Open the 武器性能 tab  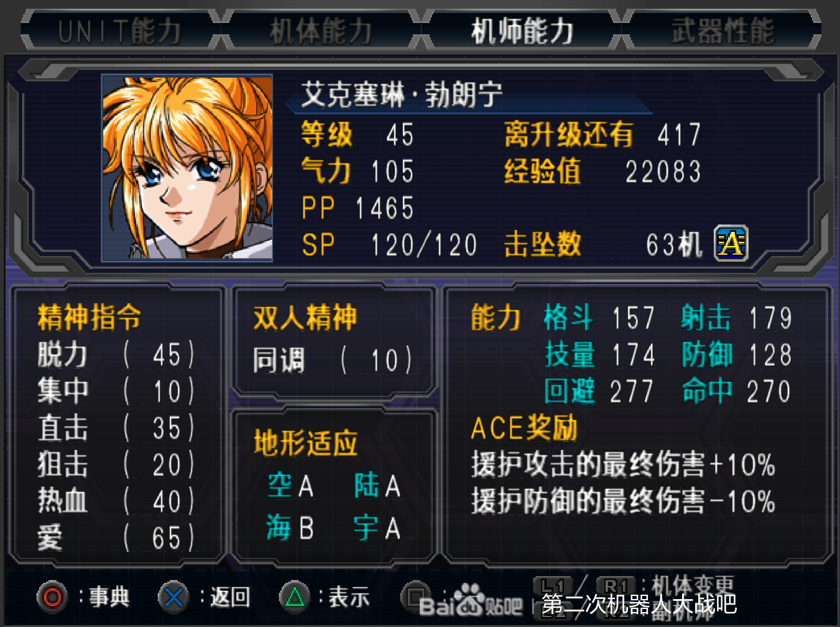(722, 30)
